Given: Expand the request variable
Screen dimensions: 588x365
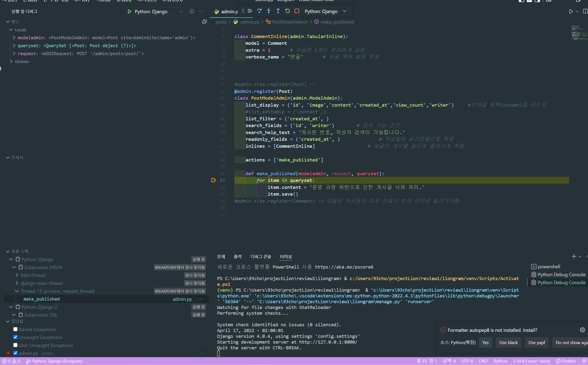Looking at the screenshot, I should [14, 54].
